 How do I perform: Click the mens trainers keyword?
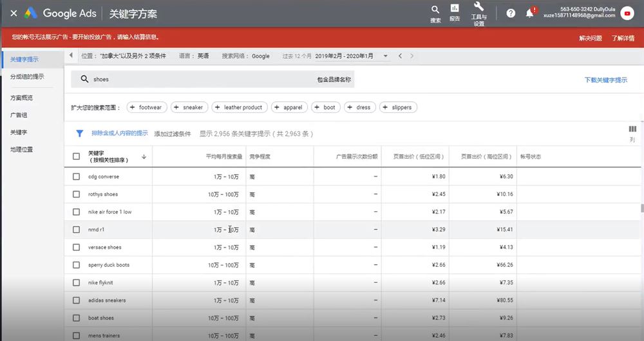tap(104, 336)
